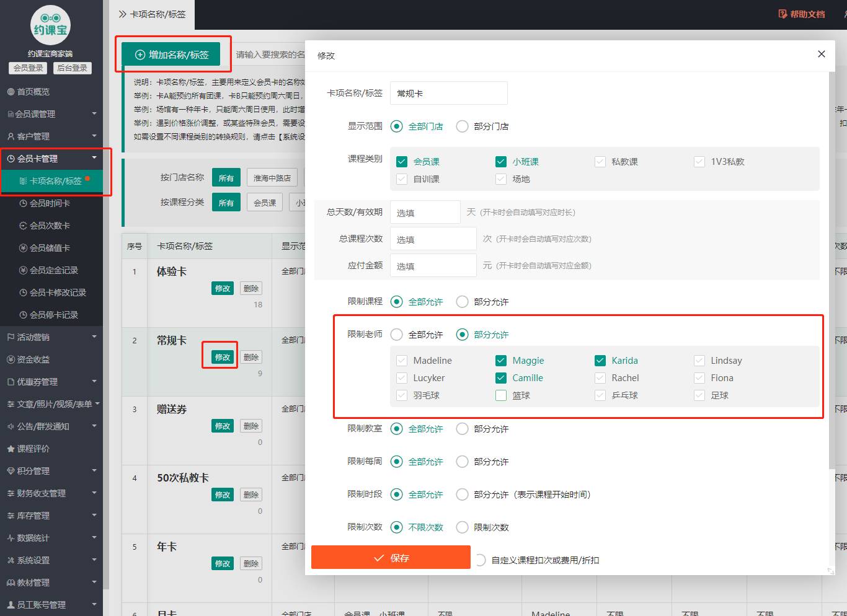Click the 会员卡管理 clock icon

pyautogui.click(x=11, y=159)
